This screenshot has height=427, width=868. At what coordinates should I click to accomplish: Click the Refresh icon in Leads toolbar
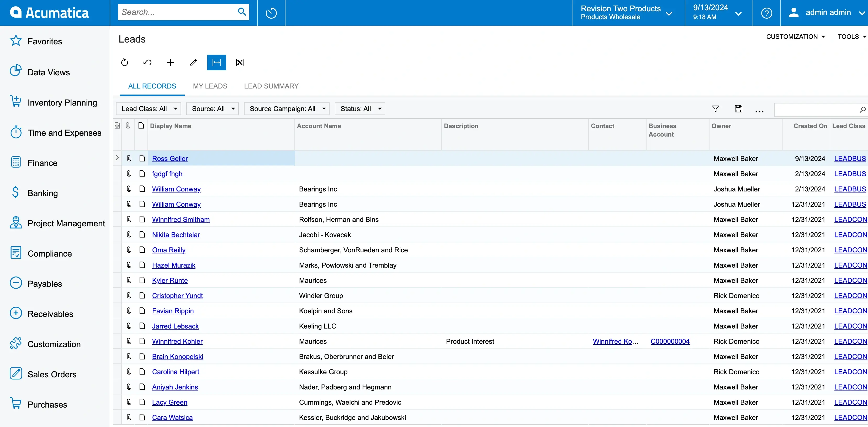click(x=125, y=63)
